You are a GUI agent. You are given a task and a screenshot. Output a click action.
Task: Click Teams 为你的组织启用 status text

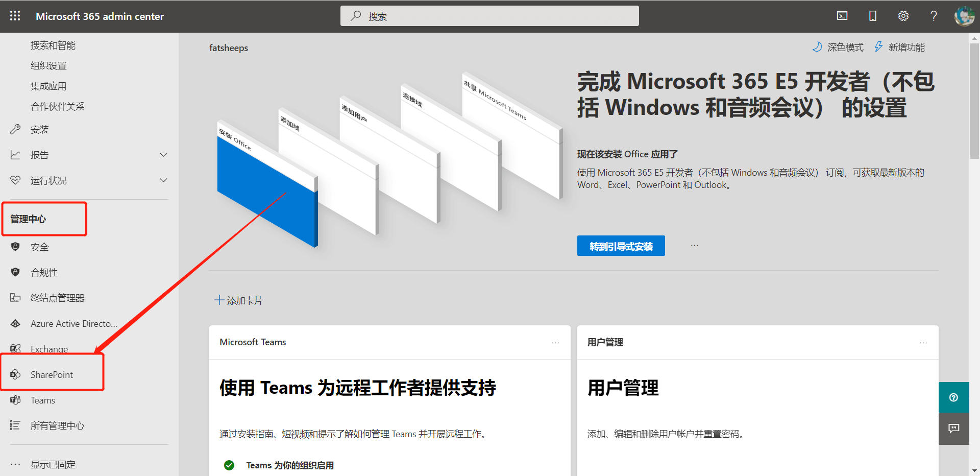click(290, 465)
